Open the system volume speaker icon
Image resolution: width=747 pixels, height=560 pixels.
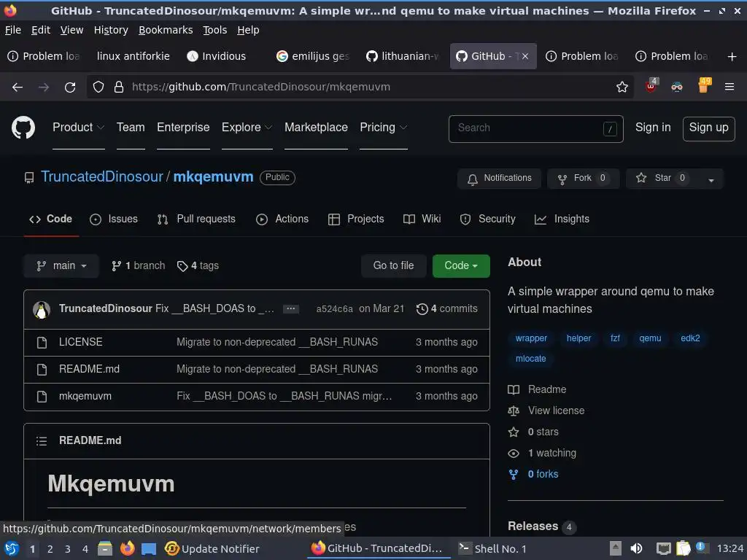click(x=636, y=548)
